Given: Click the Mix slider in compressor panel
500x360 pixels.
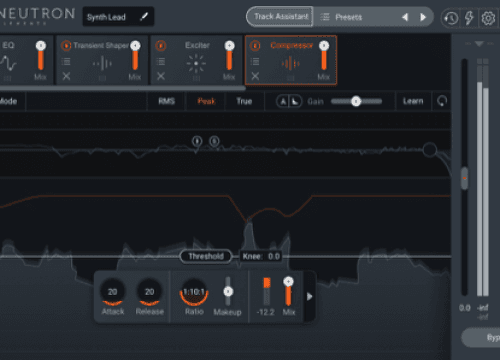Looking at the screenshot, I should tap(288, 291).
